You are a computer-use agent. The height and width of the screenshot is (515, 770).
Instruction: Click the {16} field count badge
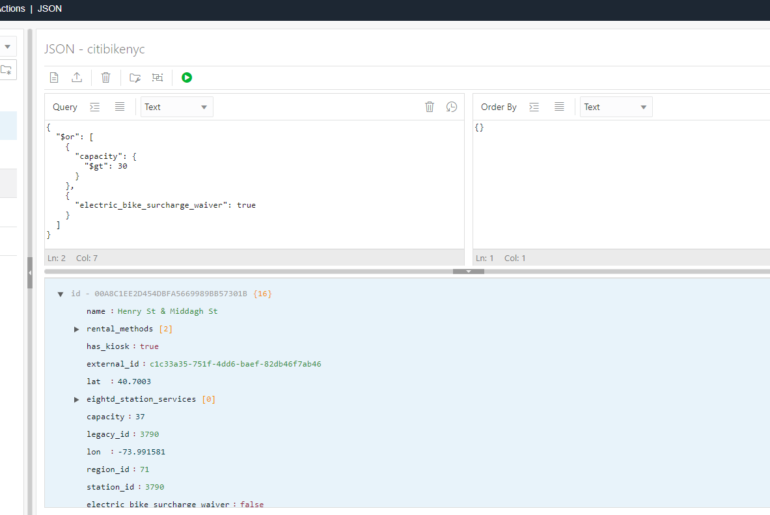pyautogui.click(x=263, y=294)
